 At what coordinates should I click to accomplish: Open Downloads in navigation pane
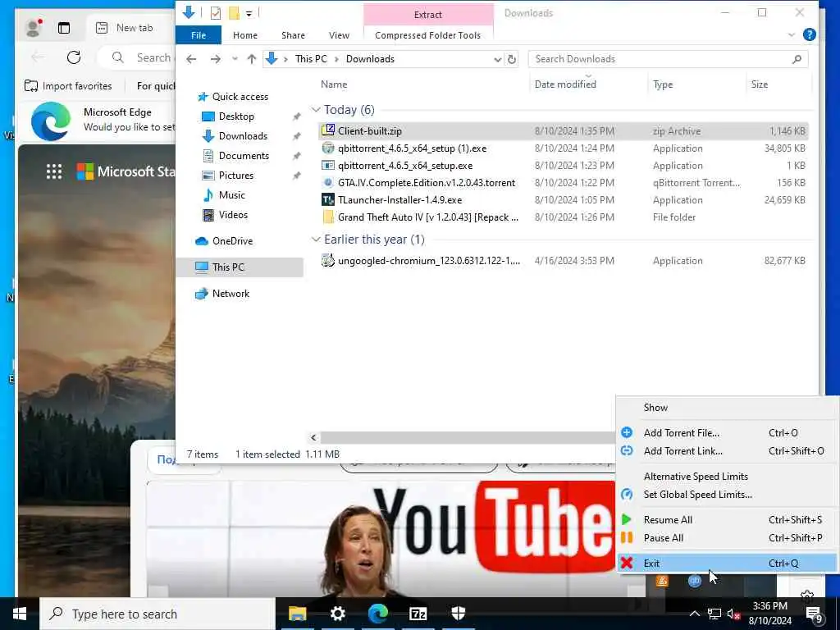(x=243, y=136)
